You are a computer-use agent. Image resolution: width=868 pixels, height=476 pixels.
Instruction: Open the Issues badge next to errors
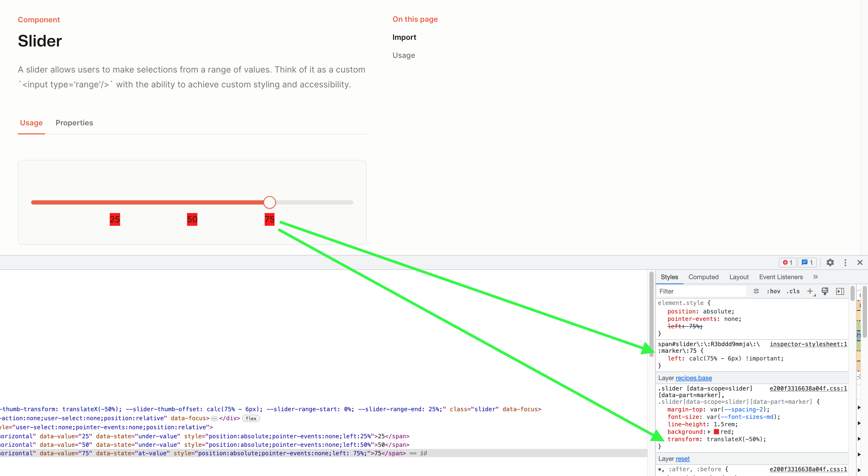click(x=807, y=263)
